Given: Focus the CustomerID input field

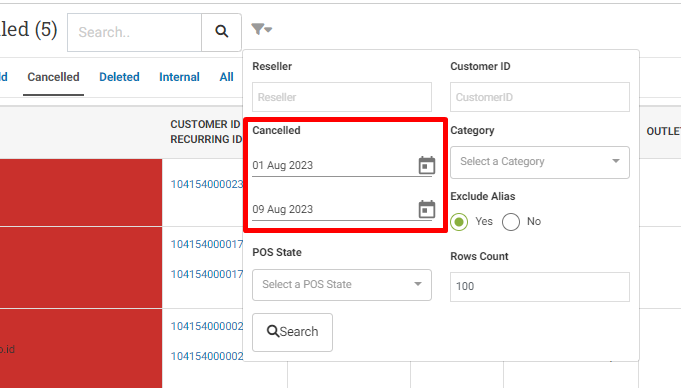Looking at the screenshot, I should click(540, 97).
